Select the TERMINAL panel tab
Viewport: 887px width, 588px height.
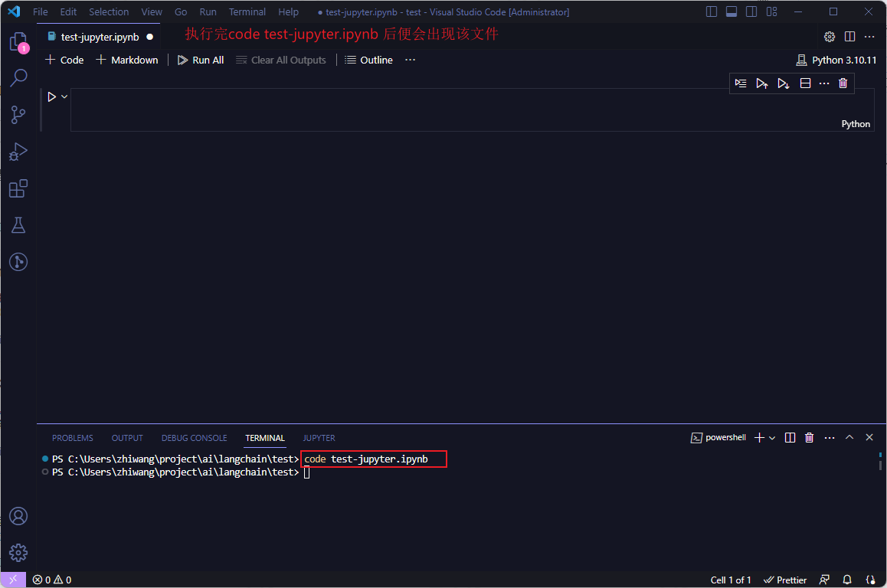click(265, 438)
